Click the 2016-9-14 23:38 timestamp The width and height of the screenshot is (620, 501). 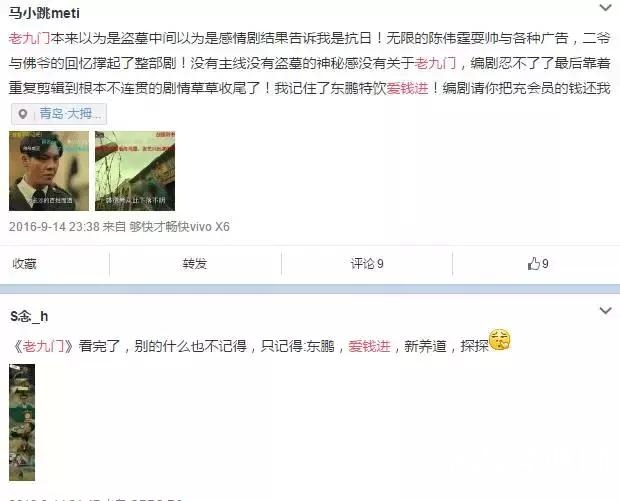tap(54, 227)
